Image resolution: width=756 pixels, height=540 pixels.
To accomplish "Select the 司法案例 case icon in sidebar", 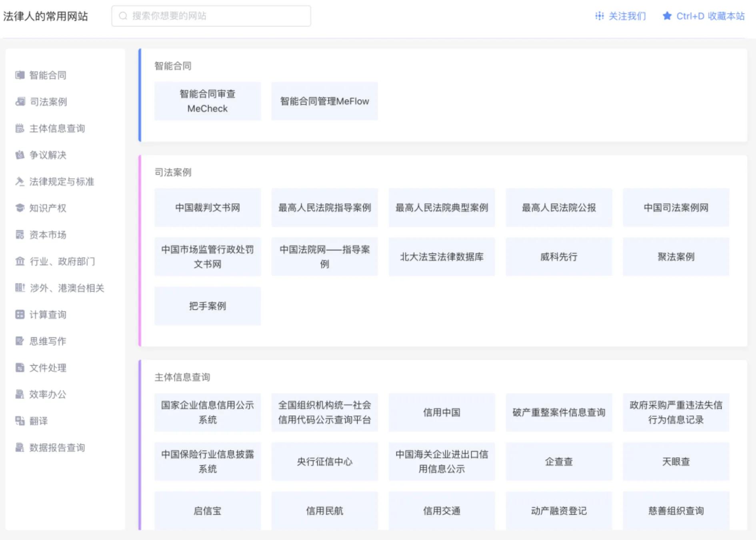I will (x=20, y=102).
